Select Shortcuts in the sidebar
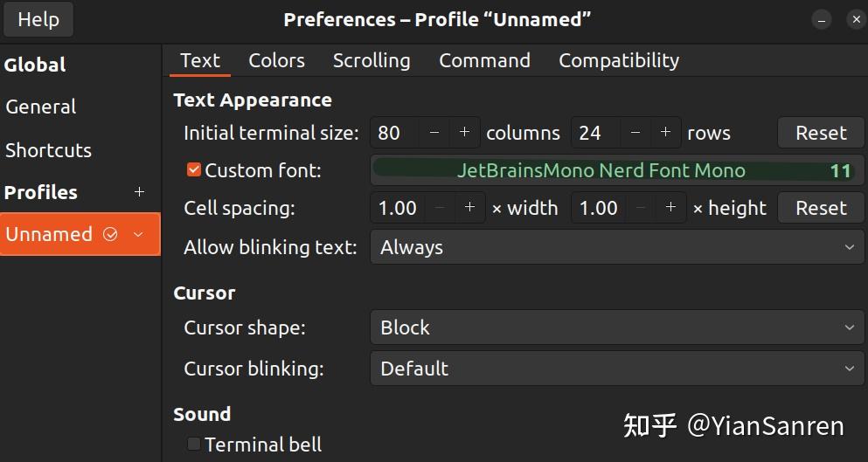The height and width of the screenshot is (462, 868). coord(48,150)
